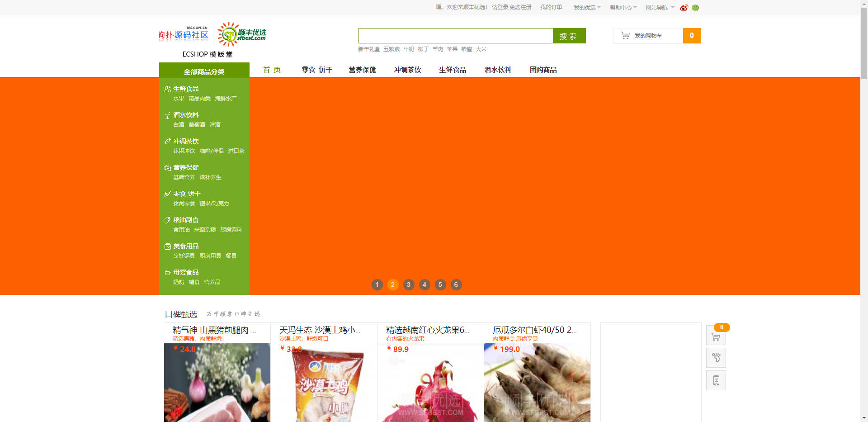This screenshot has width=868, height=422.
Task: Focus the search input field
Action: 456,36
